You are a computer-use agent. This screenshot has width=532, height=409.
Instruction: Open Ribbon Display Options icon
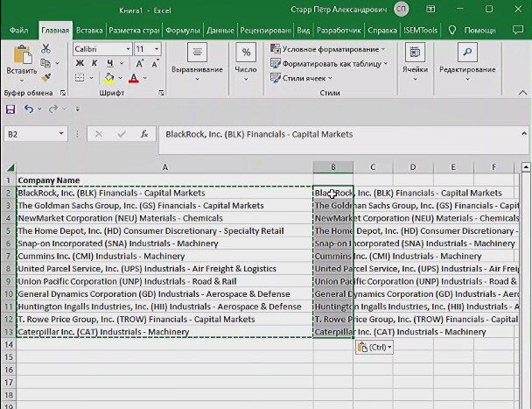coord(430,9)
